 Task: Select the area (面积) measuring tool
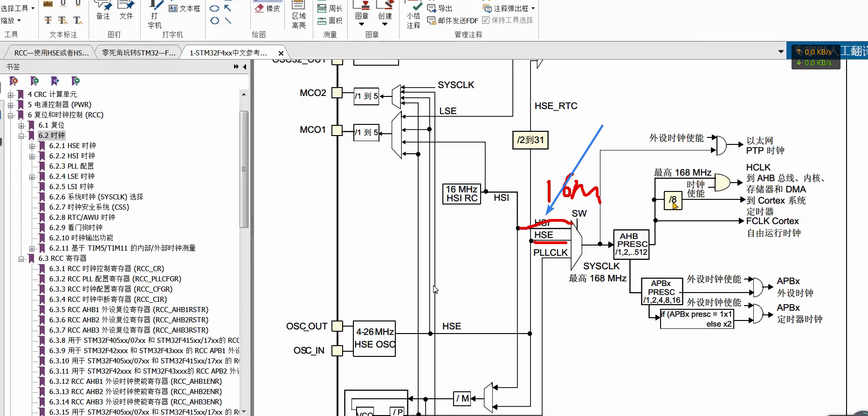coord(330,20)
